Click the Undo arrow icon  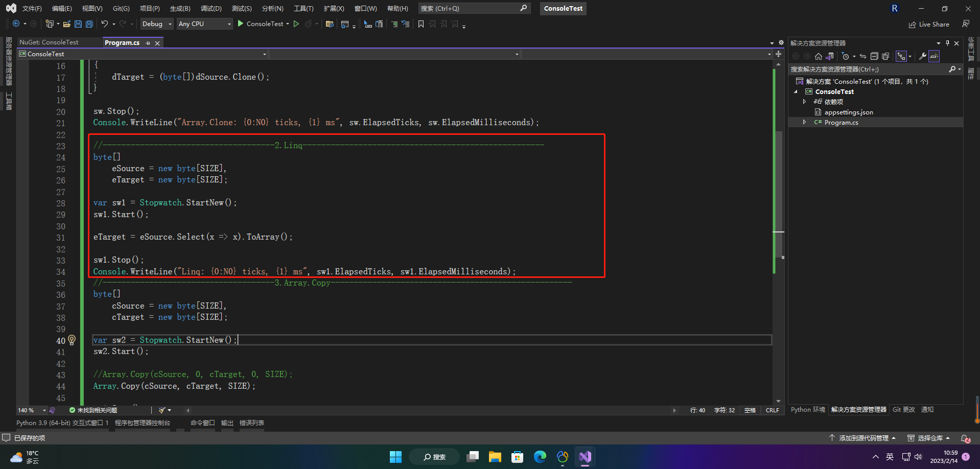coord(105,24)
